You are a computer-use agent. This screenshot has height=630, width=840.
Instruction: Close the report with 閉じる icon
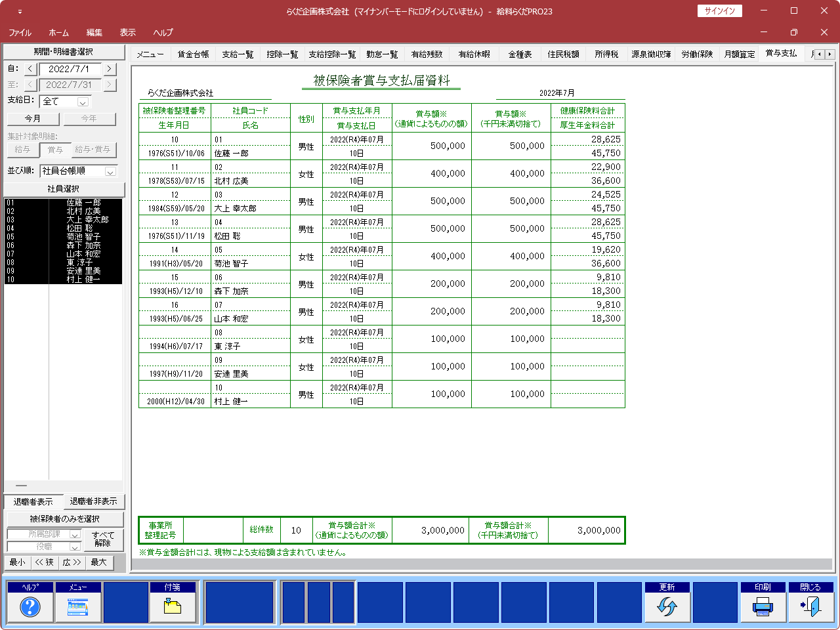810,602
